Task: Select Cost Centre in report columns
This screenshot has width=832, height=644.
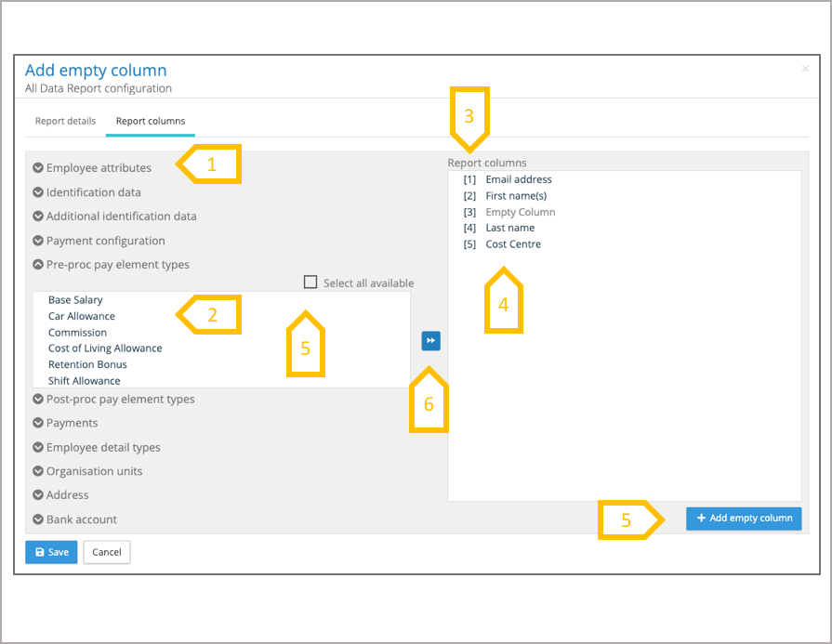Action: coord(513,244)
